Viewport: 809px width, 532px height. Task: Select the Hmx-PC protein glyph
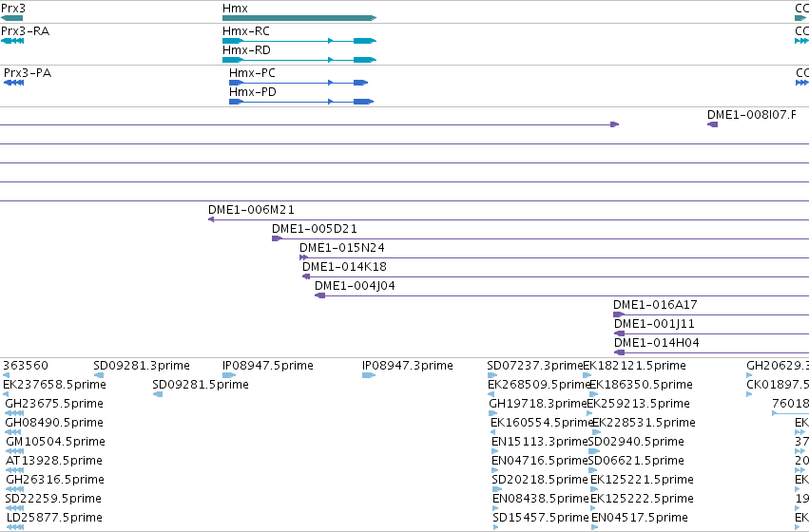coord(299,83)
